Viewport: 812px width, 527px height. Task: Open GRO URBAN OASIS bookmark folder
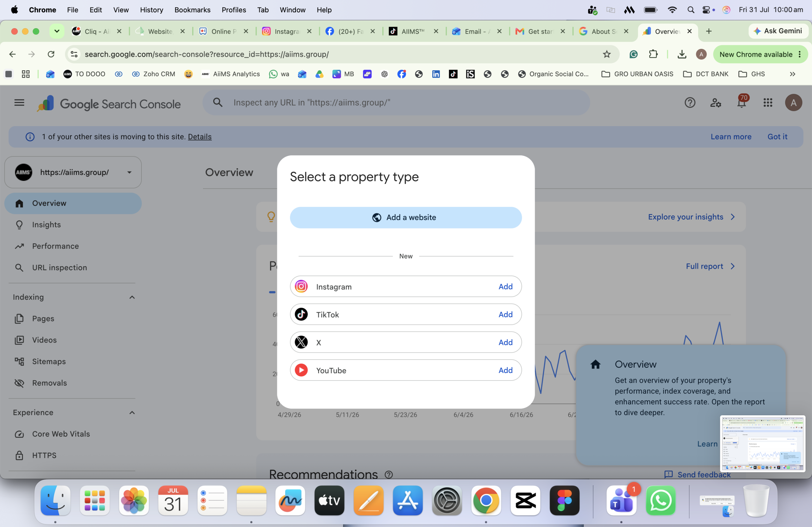637,74
